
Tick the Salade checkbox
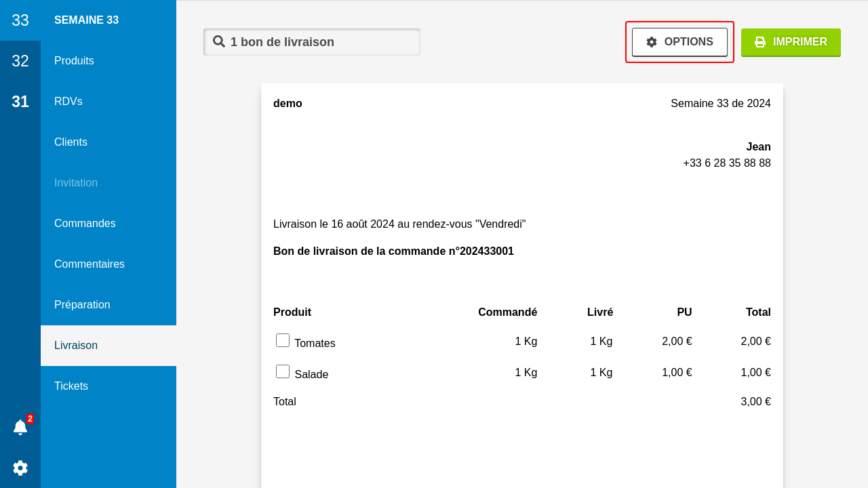(x=283, y=371)
